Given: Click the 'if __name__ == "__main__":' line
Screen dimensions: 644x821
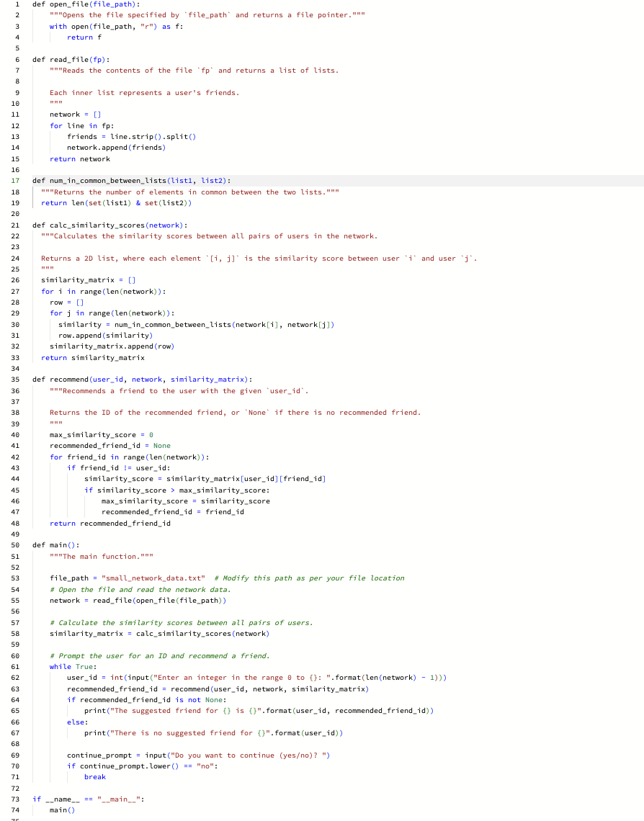Looking at the screenshot, I should click(89, 799).
